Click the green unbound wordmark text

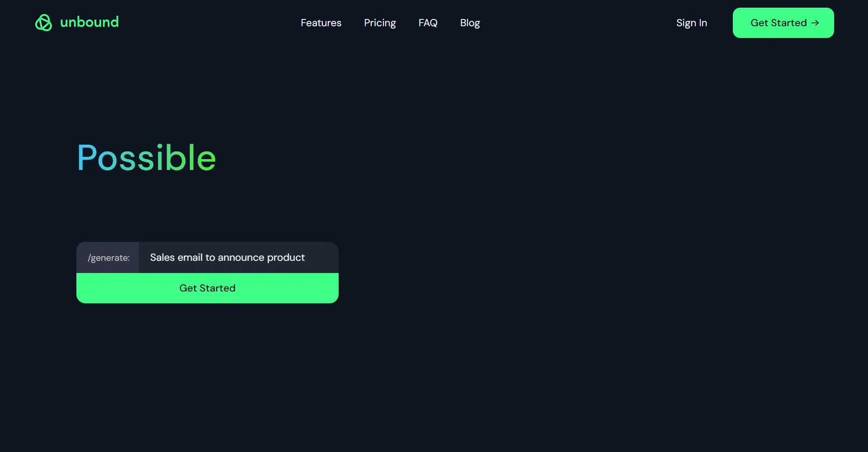(90, 22)
